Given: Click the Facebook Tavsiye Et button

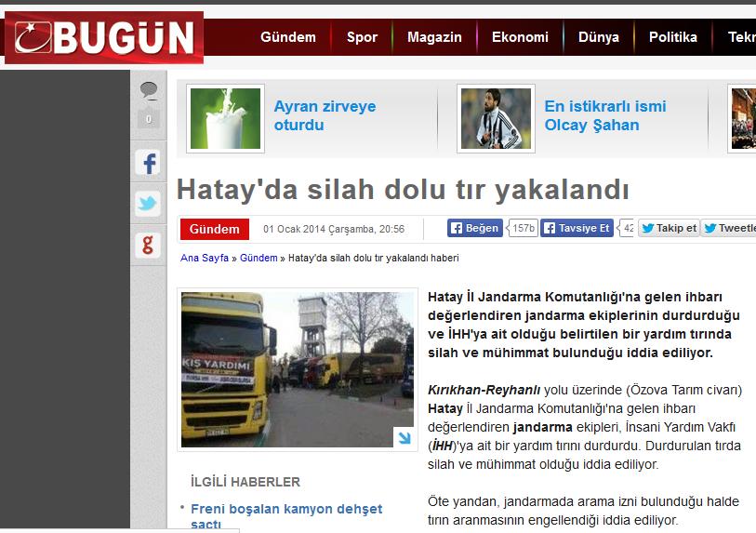Looking at the screenshot, I should click(577, 228).
